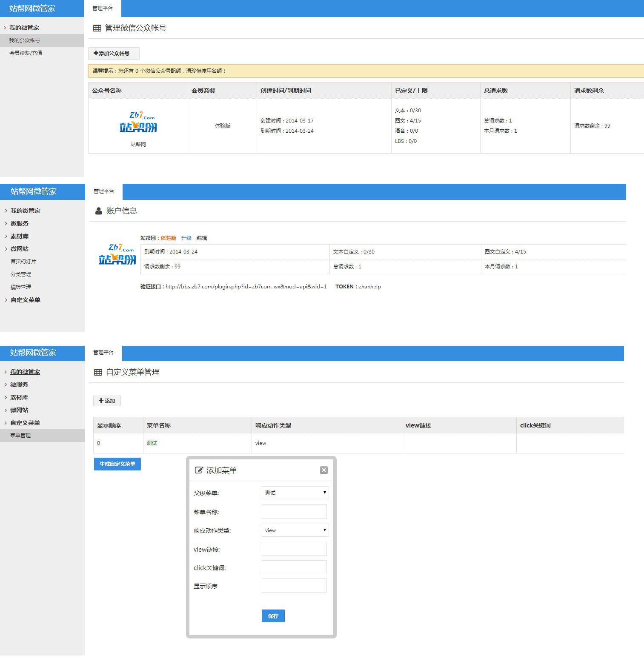The image size is (644, 661).
Task: Expand 我的微管家 in the middle sidebar
Action: (26, 211)
